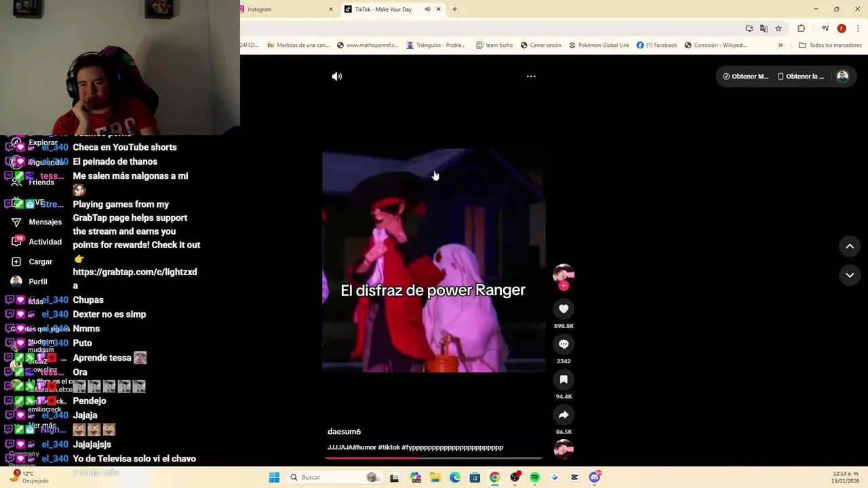The width and height of the screenshot is (868, 488).
Task: Open the Todos los marcadores folder
Action: click(830, 45)
